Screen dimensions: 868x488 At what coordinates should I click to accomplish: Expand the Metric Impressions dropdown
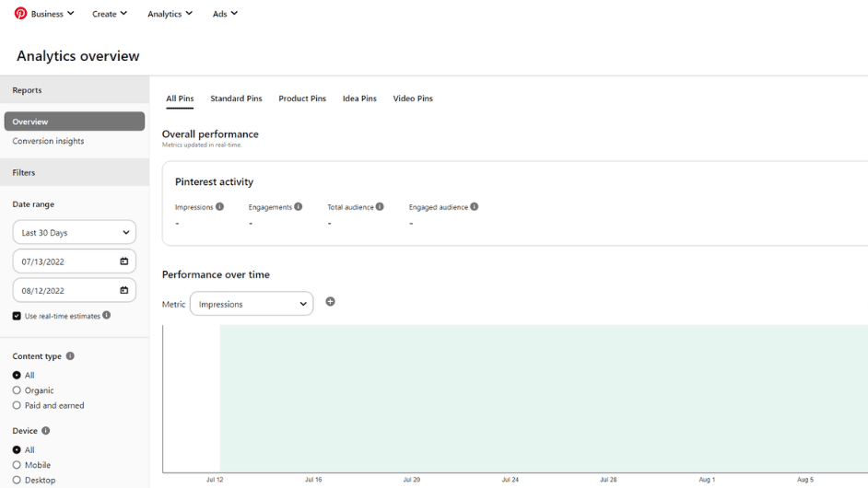pos(252,304)
